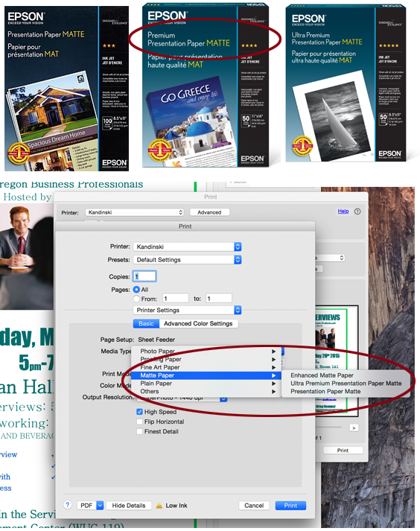Enable the Flip Horizontal checkbox
Viewport: 420px width, 531px height.
pyautogui.click(x=139, y=422)
